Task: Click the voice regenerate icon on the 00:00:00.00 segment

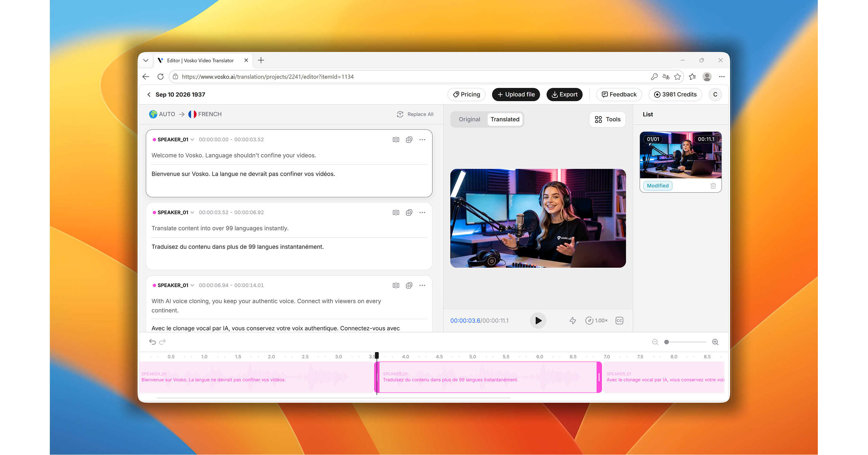Action: click(x=409, y=140)
